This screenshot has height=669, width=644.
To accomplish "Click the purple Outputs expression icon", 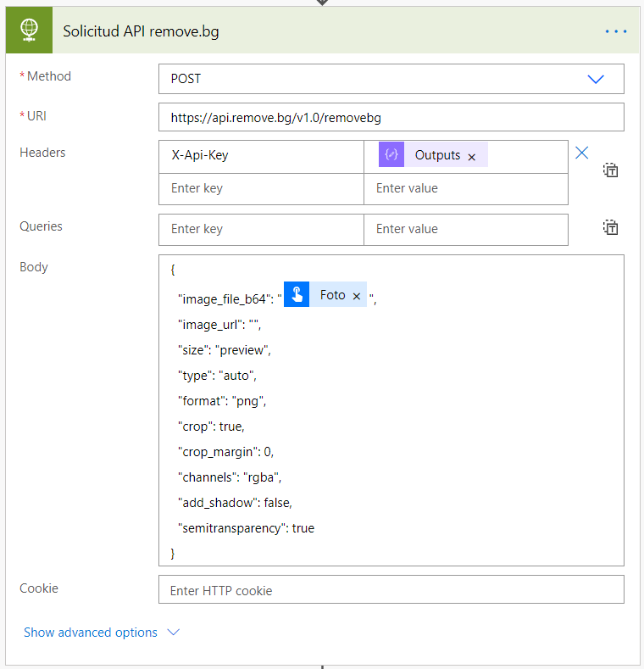I will tap(391, 155).
